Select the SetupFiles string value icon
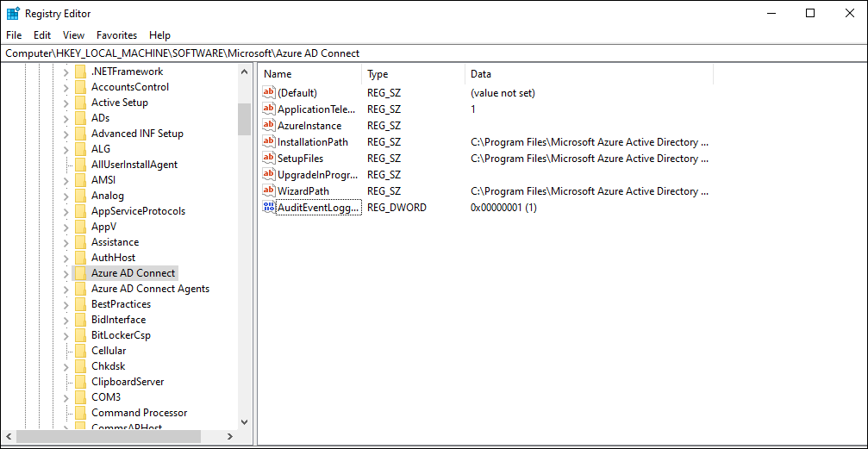The height and width of the screenshot is (449, 868). click(268, 159)
